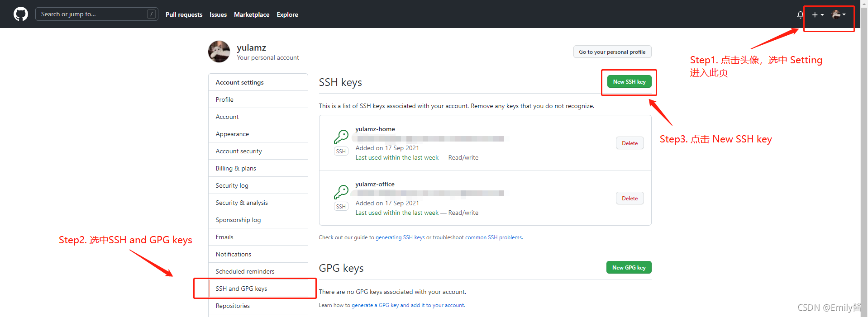Select SSH and GPG keys in sidebar
Screen dimensions: 868x317
[x=258, y=289]
